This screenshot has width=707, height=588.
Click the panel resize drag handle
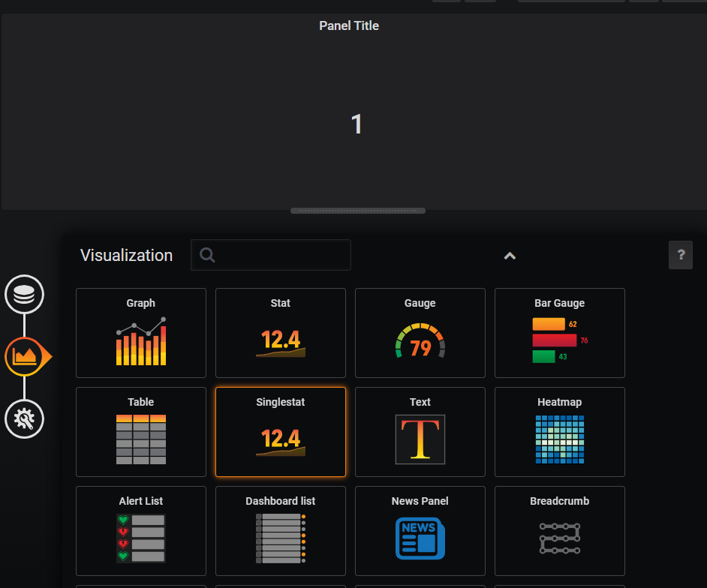point(357,211)
